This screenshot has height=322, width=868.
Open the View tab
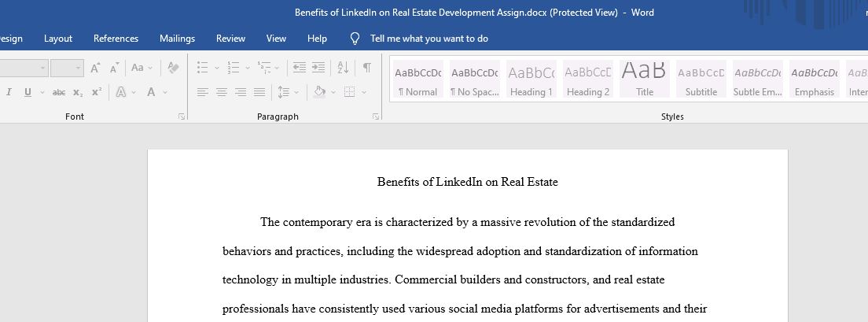[x=276, y=39]
